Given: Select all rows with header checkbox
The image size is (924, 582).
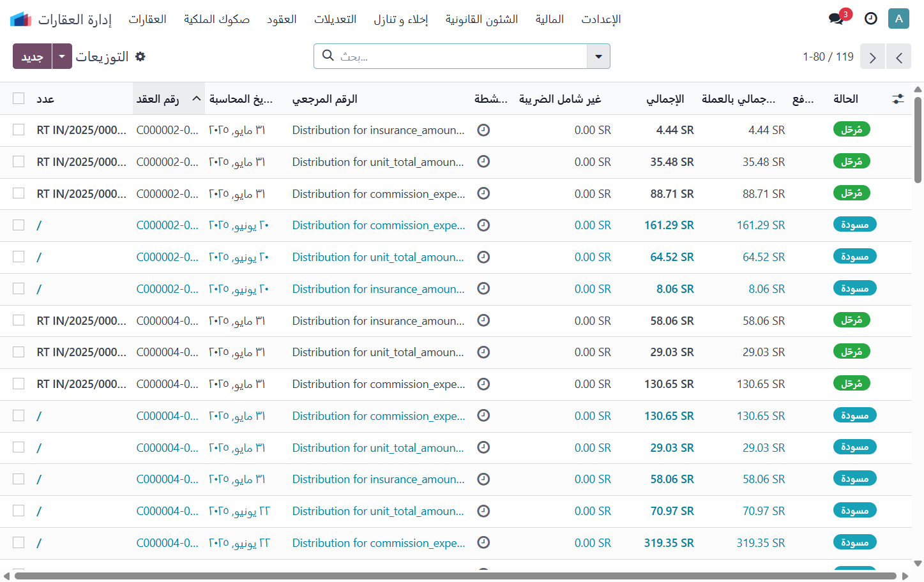Looking at the screenshot, I should 19,98.
